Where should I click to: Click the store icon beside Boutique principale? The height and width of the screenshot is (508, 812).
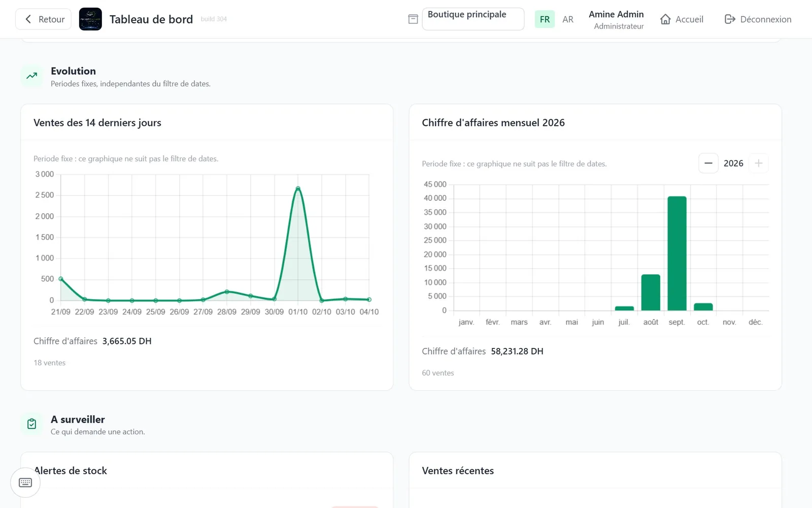tap(413, 19)
